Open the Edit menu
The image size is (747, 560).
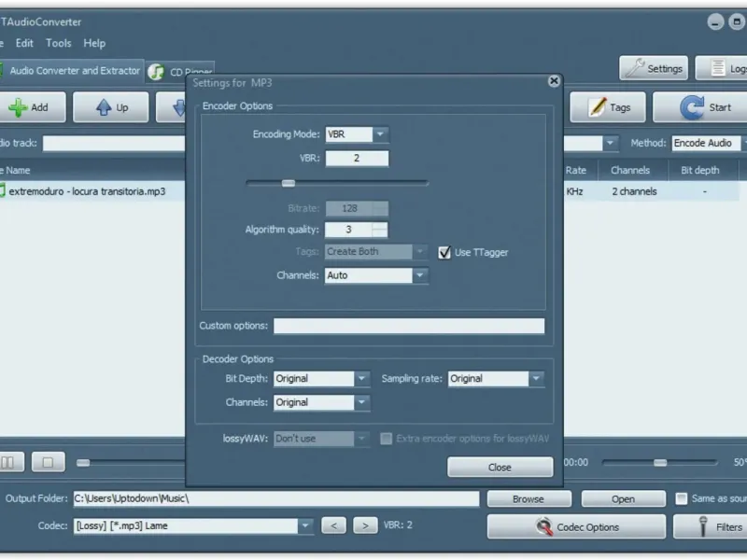coord(24,43)
